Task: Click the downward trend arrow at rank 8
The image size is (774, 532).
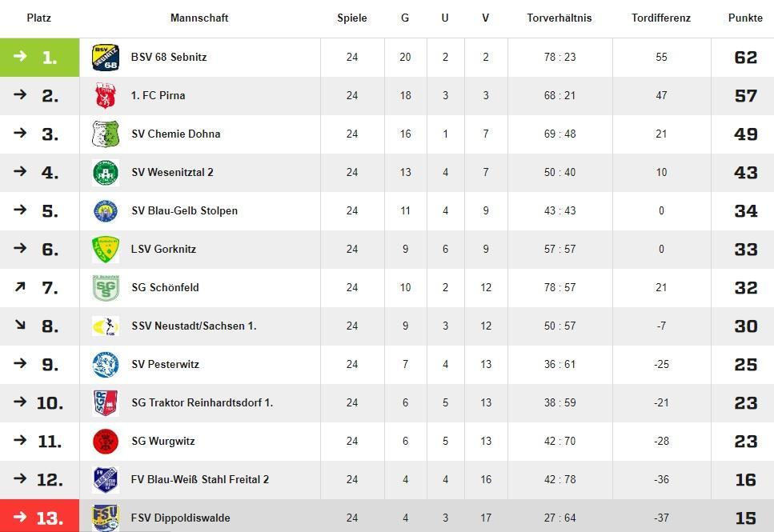Action: (x=20, y=325)
